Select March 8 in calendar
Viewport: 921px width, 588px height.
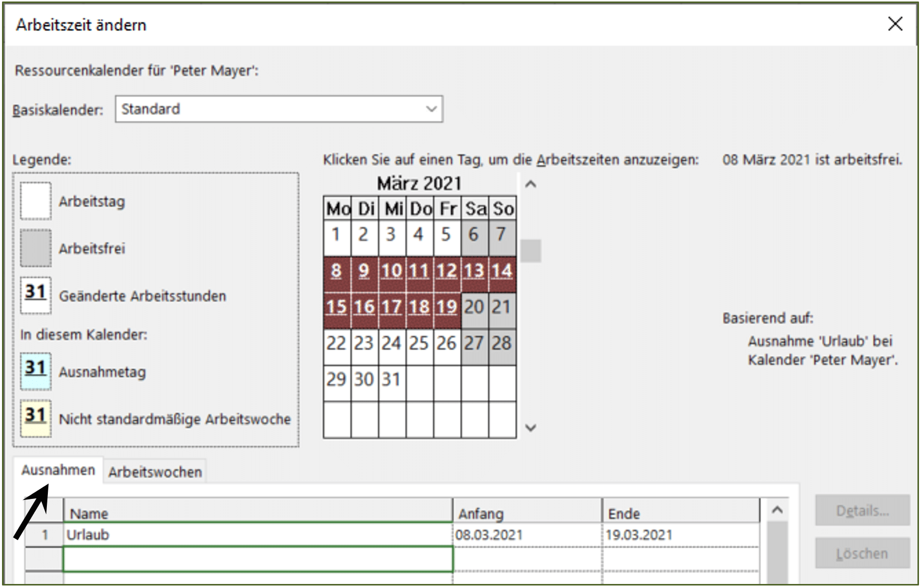tap(337, 271)
